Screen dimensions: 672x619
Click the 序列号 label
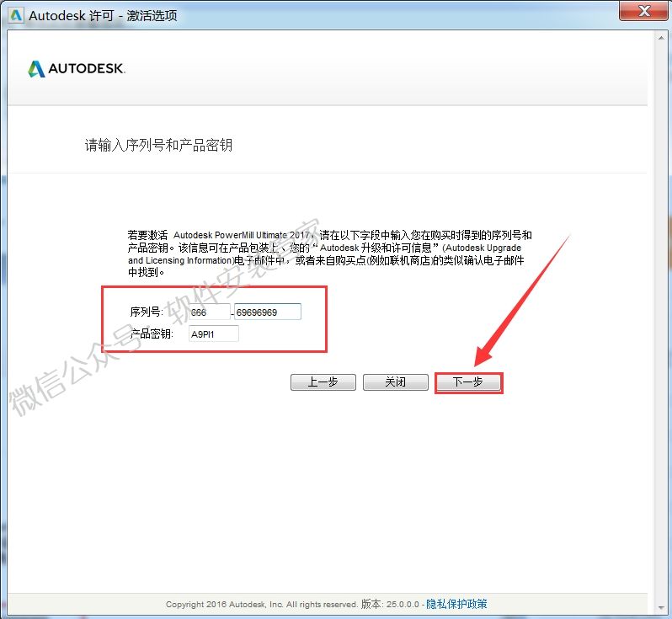point(146,312)
